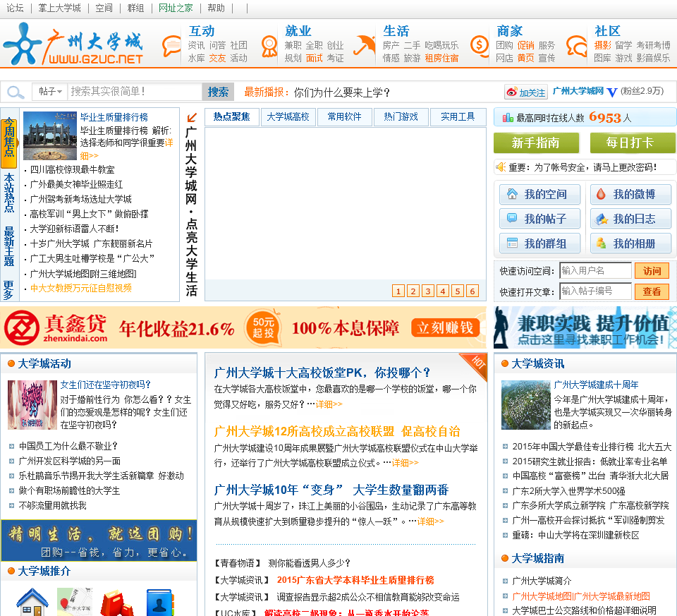Click the orange 查看 button
The image size is (677, 616).
pyautogui.click(x=652, y=291)
